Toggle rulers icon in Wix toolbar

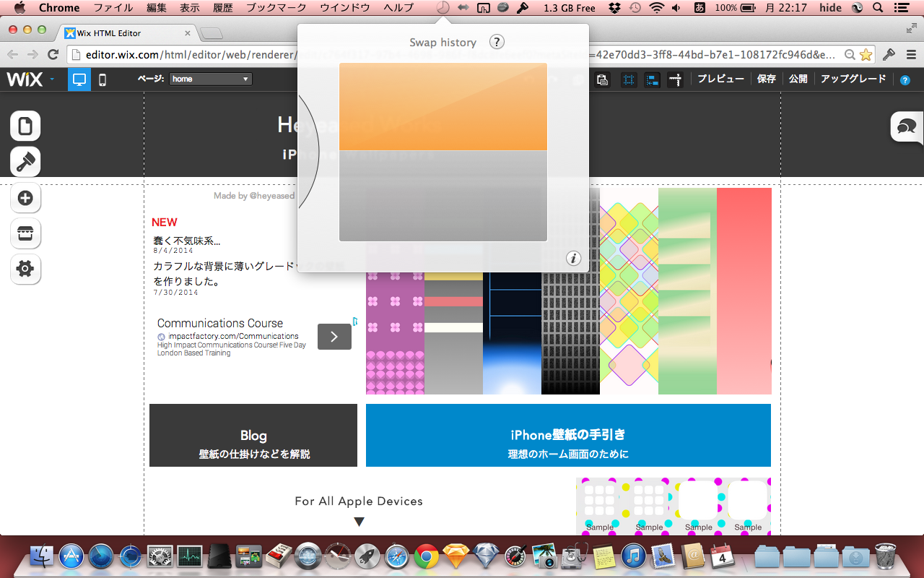point(675,80)
